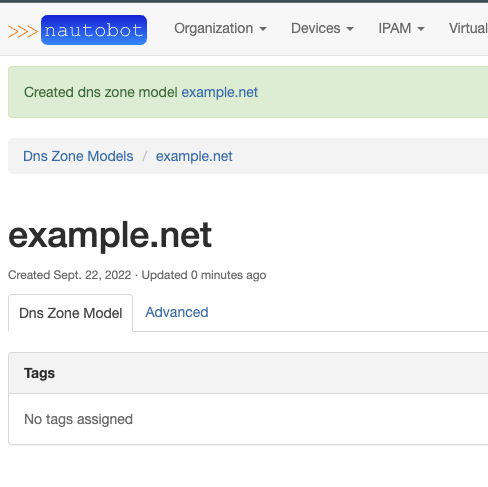Switch to the Advanced tab

tap(177, 312)
